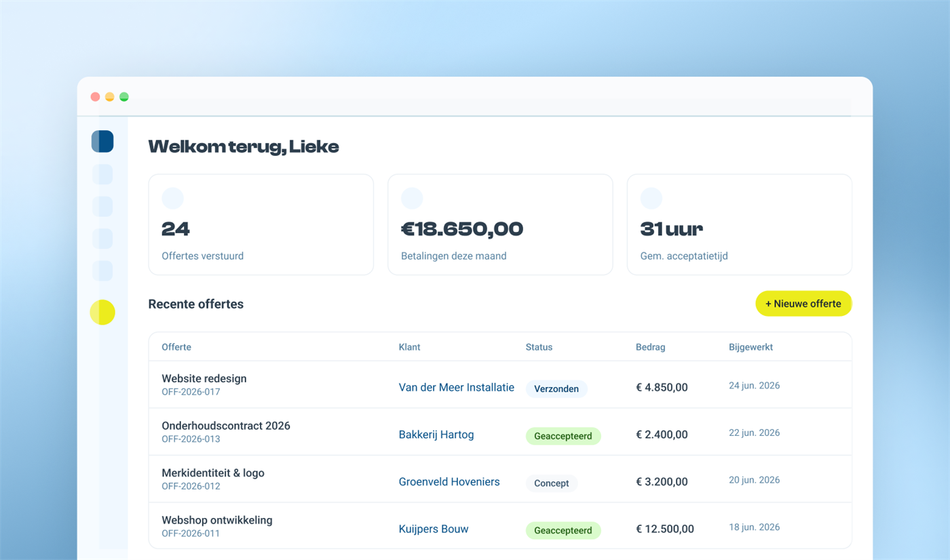The height and width of the screenshot is (560, 950).
Task: Click offer number OFF-2026-012
Action: (x=191, y=486)
